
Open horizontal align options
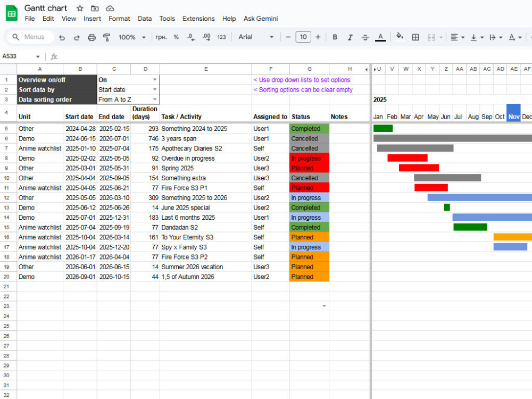click(x=457, y=37)
